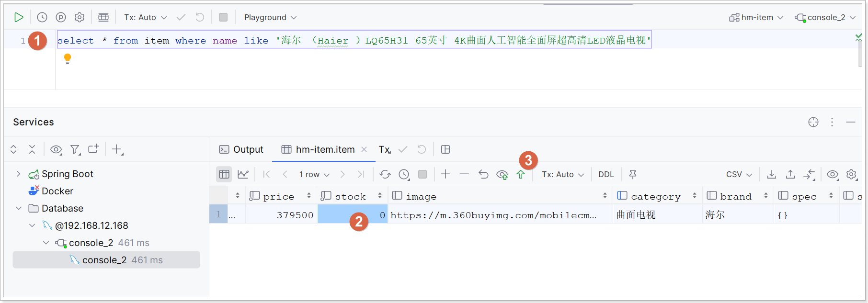Switch to table view icon in result toolbar

coord(224,174)
